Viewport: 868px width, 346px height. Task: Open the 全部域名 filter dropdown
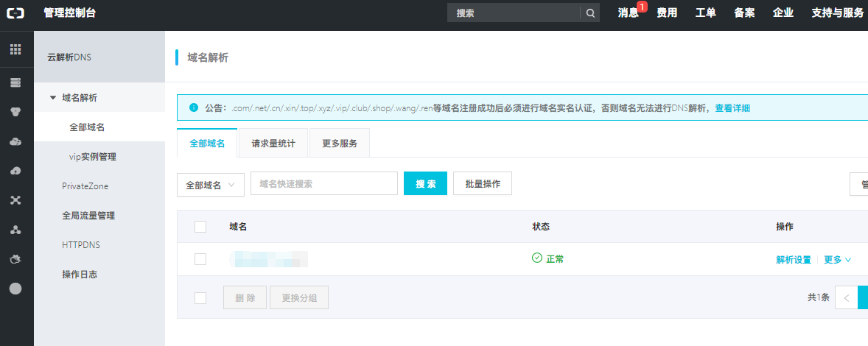[x=211, y=185]
